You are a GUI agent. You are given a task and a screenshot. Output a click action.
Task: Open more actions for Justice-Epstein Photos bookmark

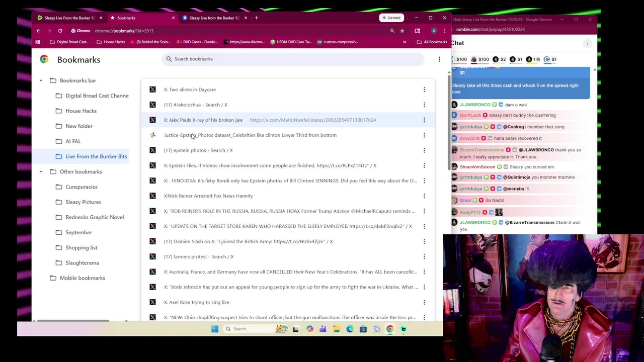pos(424,135)
